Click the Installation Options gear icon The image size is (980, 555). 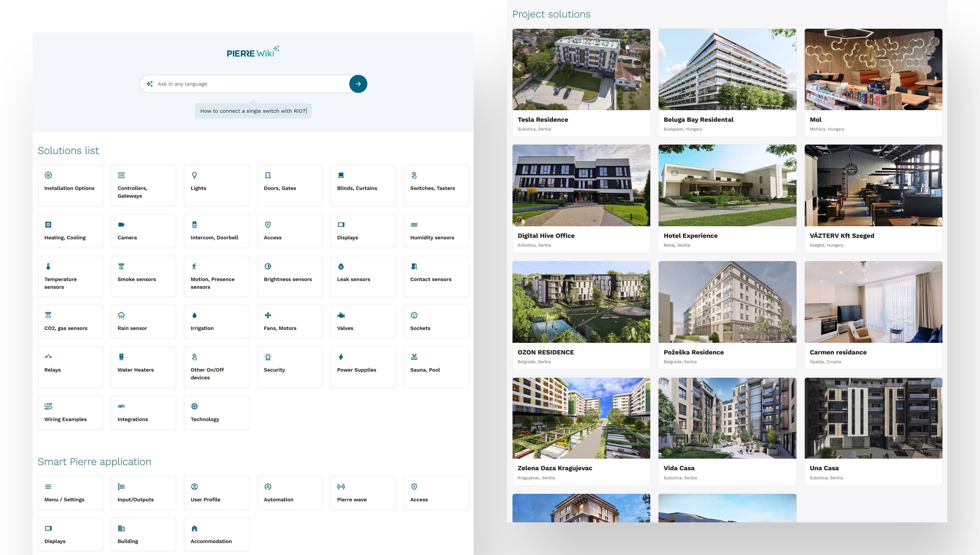point(48,175)
